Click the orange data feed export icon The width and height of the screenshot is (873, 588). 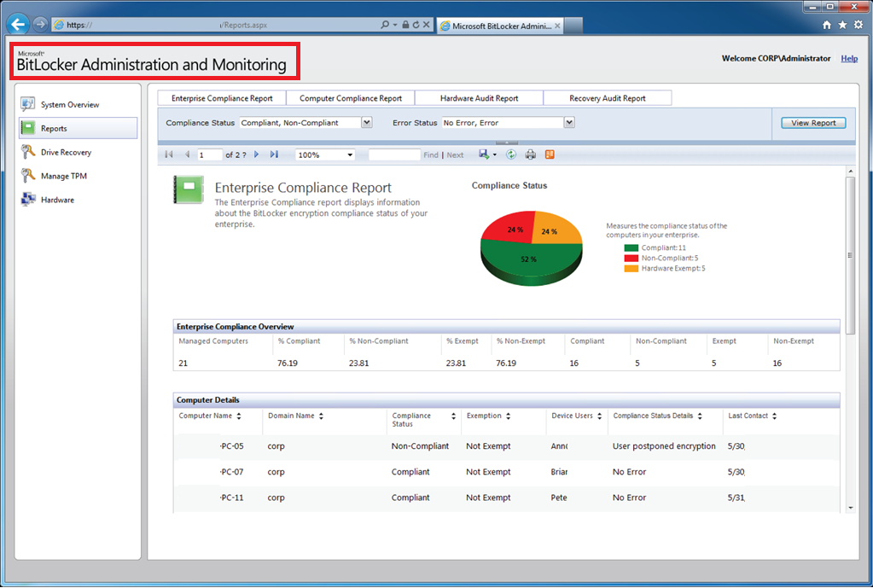pyautogui.click(x=550, y=154)
